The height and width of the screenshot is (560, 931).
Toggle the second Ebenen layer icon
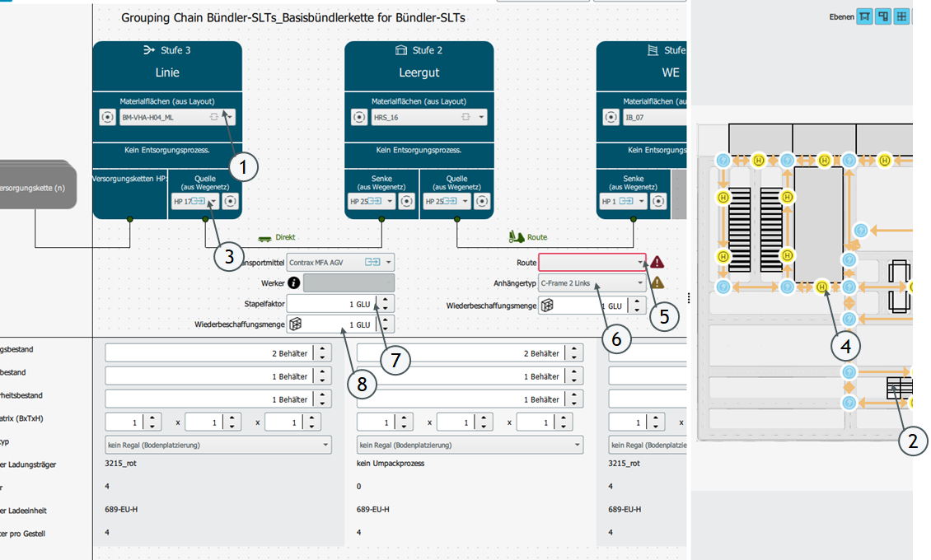click(x=883, y=16)
